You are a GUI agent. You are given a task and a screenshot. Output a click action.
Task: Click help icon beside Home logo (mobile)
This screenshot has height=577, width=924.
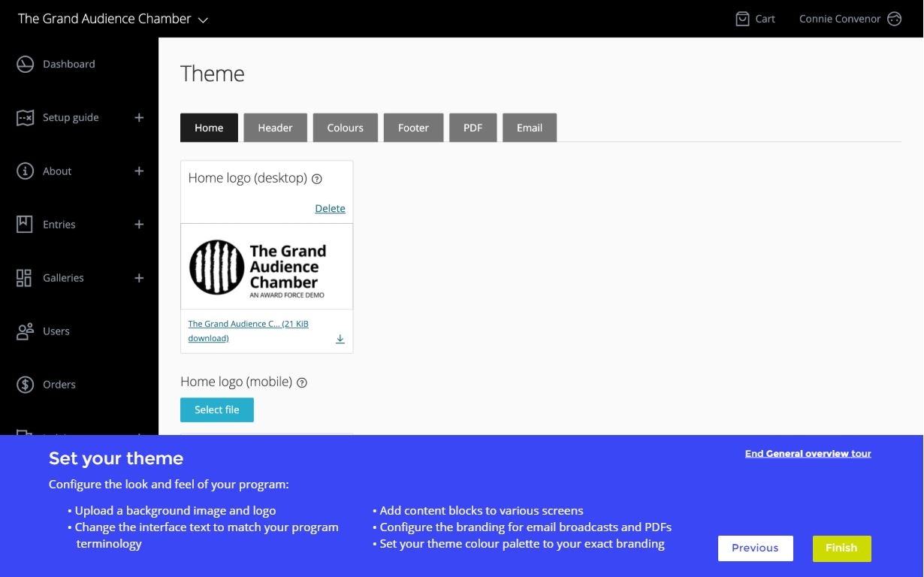coord(302,382)
